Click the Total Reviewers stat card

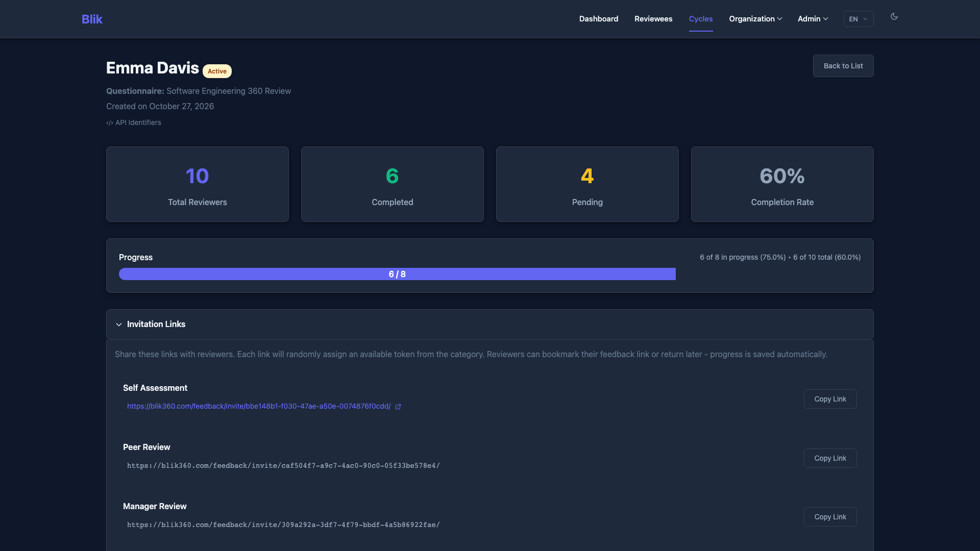pos(198,184)
